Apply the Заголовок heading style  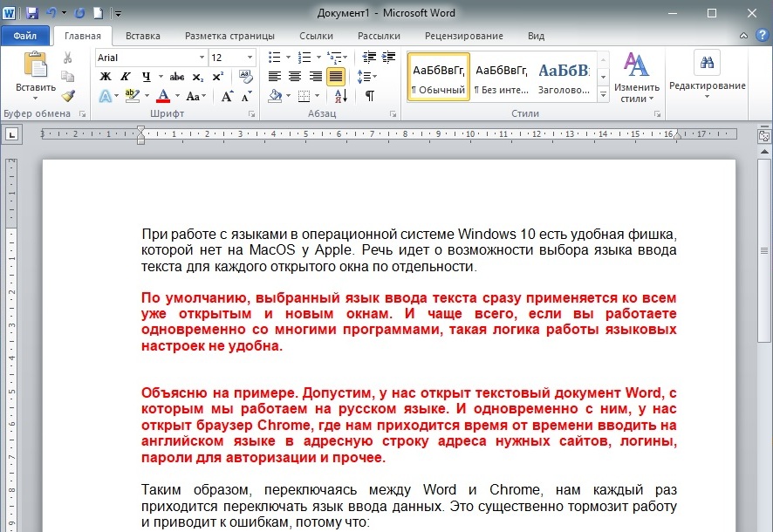[x=564, y=78]
